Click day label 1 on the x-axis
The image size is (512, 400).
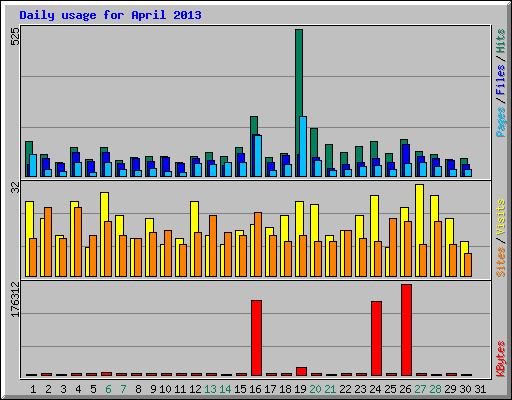33,389
